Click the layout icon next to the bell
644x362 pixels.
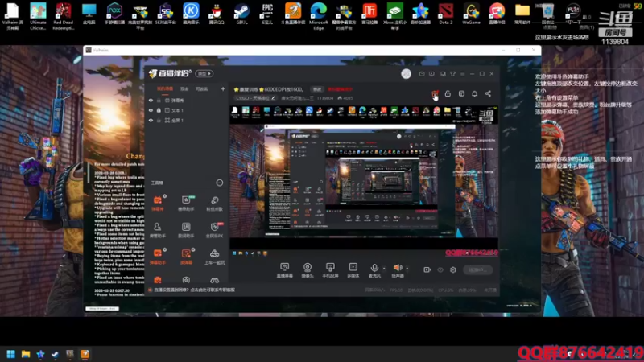click(461, 93)
